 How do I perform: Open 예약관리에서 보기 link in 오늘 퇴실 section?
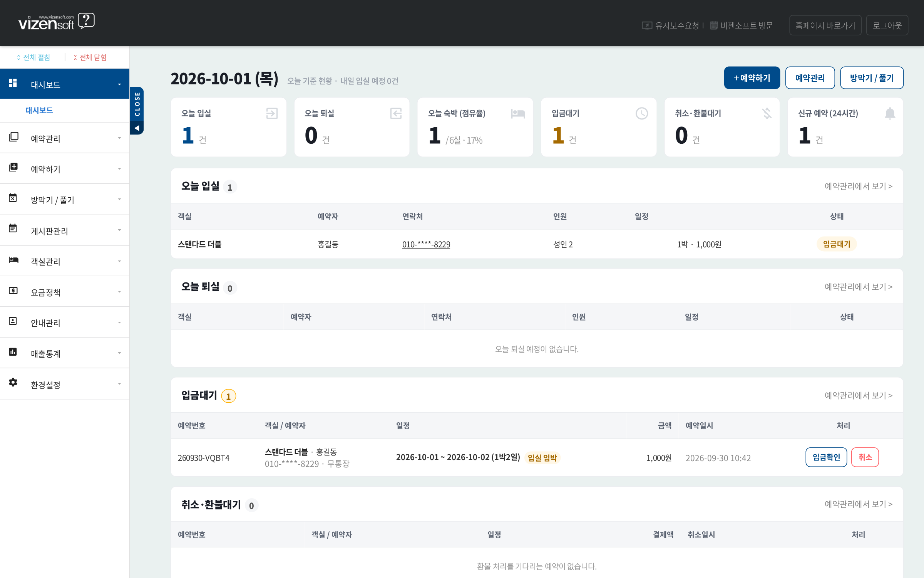pyautogui.click(x=858, y=287)
